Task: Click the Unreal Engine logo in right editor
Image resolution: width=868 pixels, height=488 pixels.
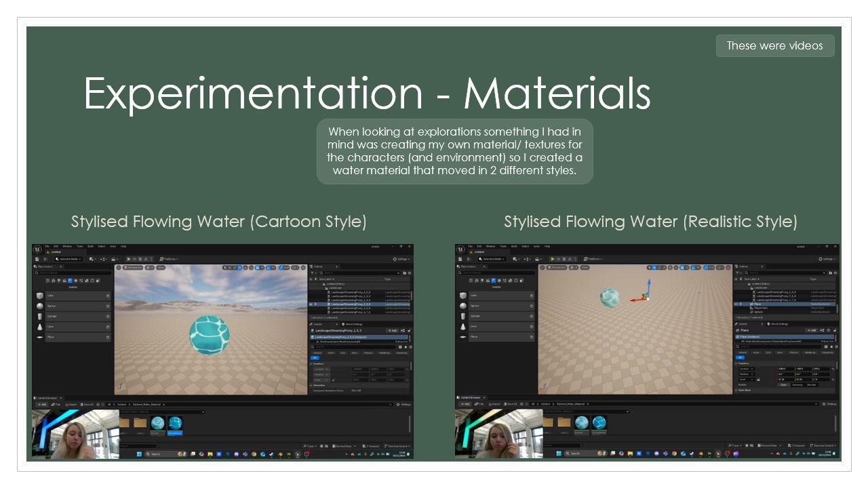Action: tap(460, 249)
